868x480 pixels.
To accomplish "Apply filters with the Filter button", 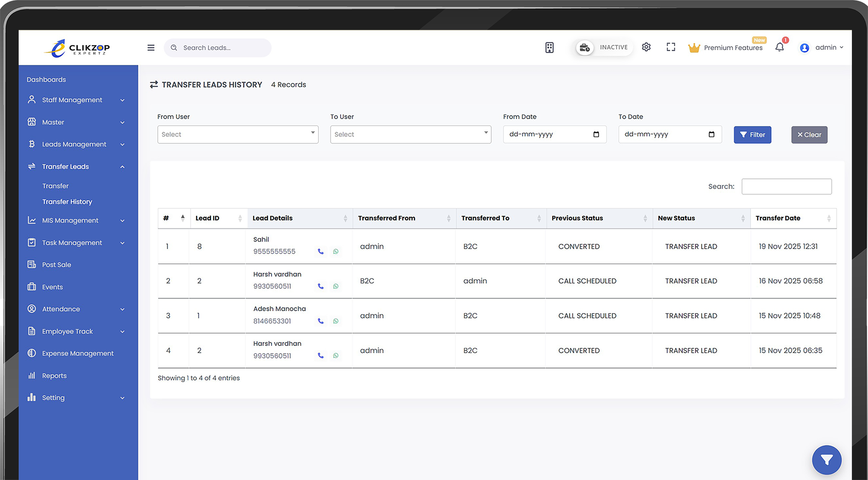I will pyautogui.click(x=752, y=135).
